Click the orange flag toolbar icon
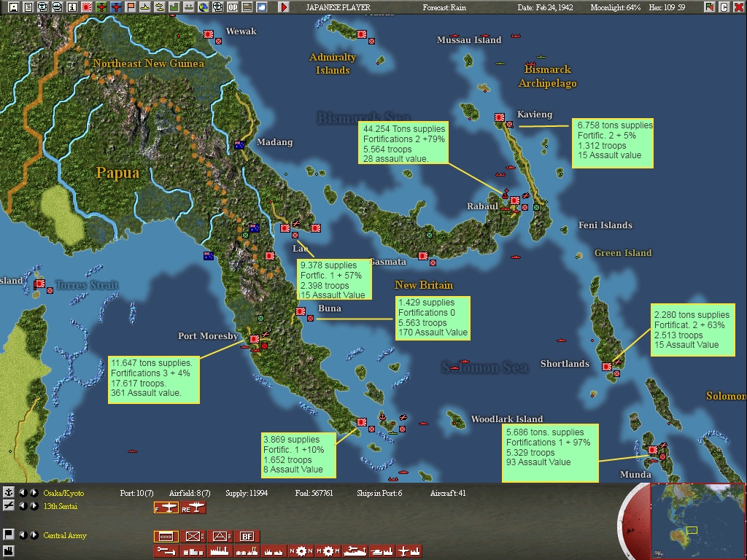Image resolution: width=747 pixels, height=560 pixels. click(131, 7)
